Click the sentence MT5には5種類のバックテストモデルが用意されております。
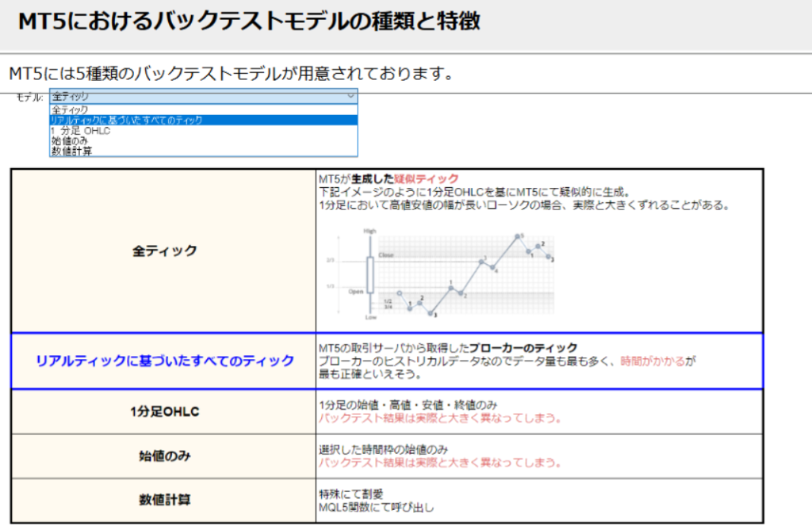812x525 pixels. click(x=232, y=74)
